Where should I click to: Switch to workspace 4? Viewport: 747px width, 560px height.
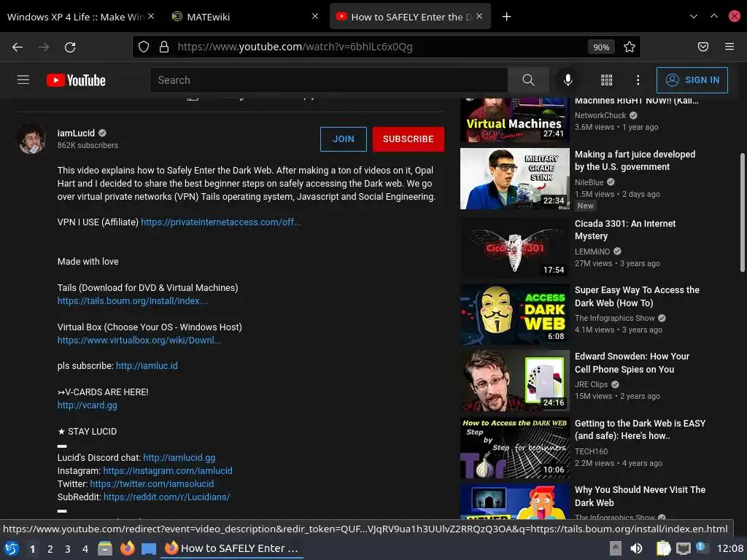click(x=85, y=549)
